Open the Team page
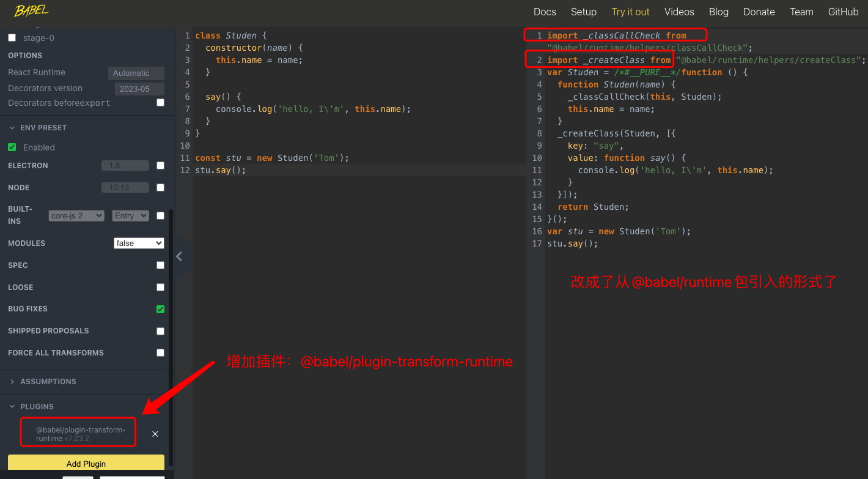 [801, 12]
